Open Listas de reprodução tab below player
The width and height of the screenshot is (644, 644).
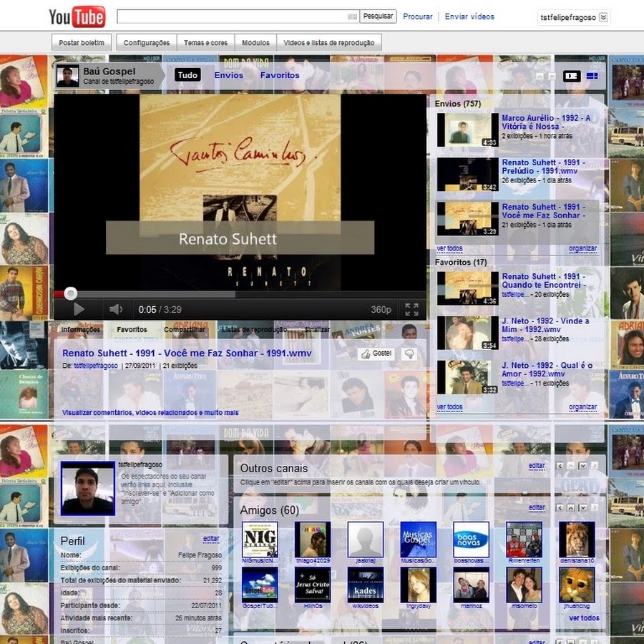pos(254,329)
